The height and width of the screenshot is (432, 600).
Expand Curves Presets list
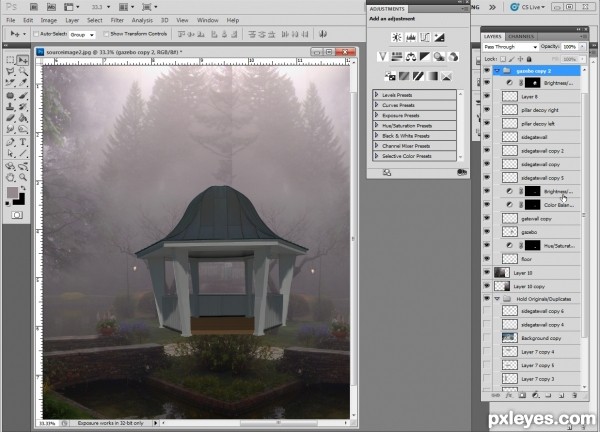[x=377, y=105]
